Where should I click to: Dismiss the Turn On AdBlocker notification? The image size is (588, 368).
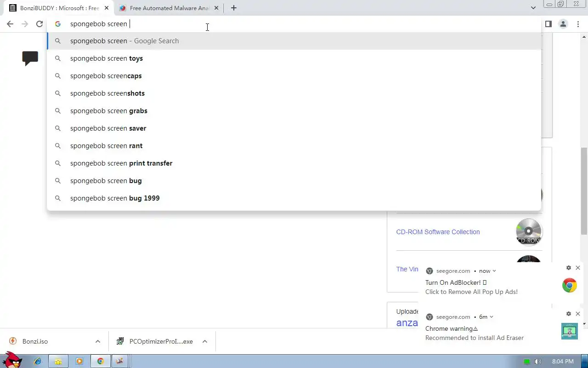click(x=578, y=268)
